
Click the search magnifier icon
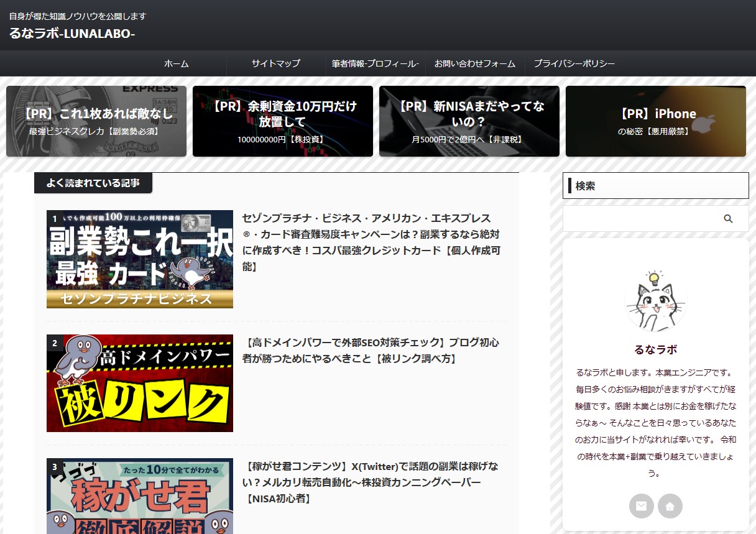728,219
